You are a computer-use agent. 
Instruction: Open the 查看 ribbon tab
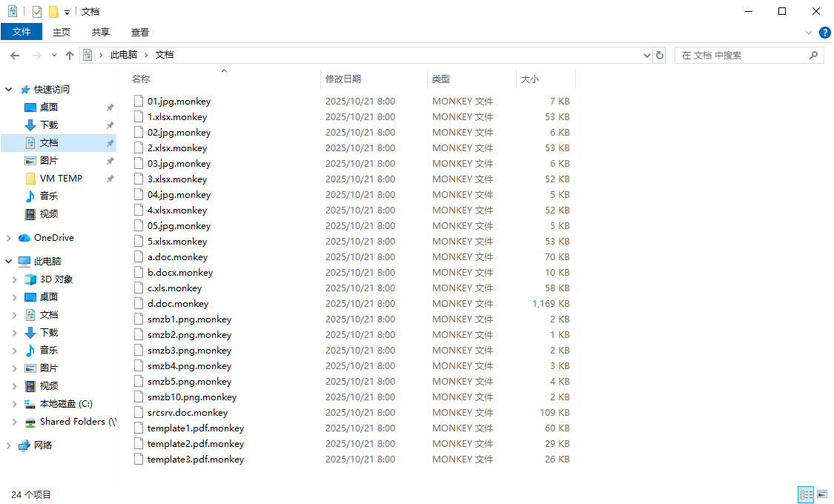(140, 32)
